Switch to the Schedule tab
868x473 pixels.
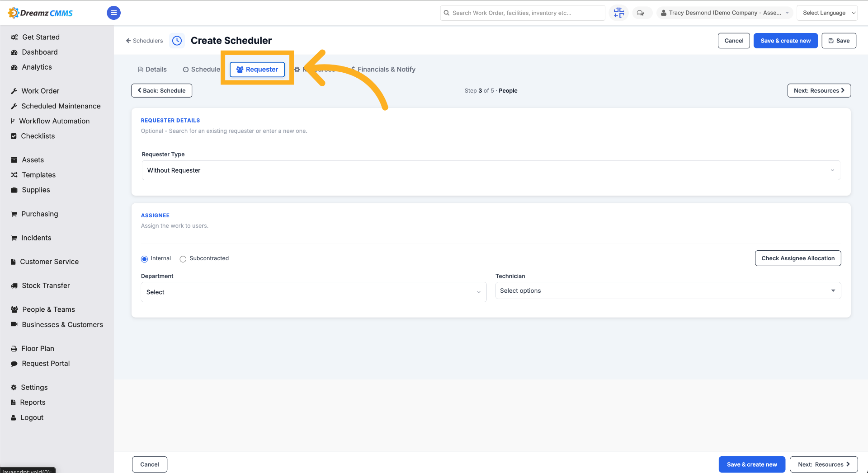point(201,69)
